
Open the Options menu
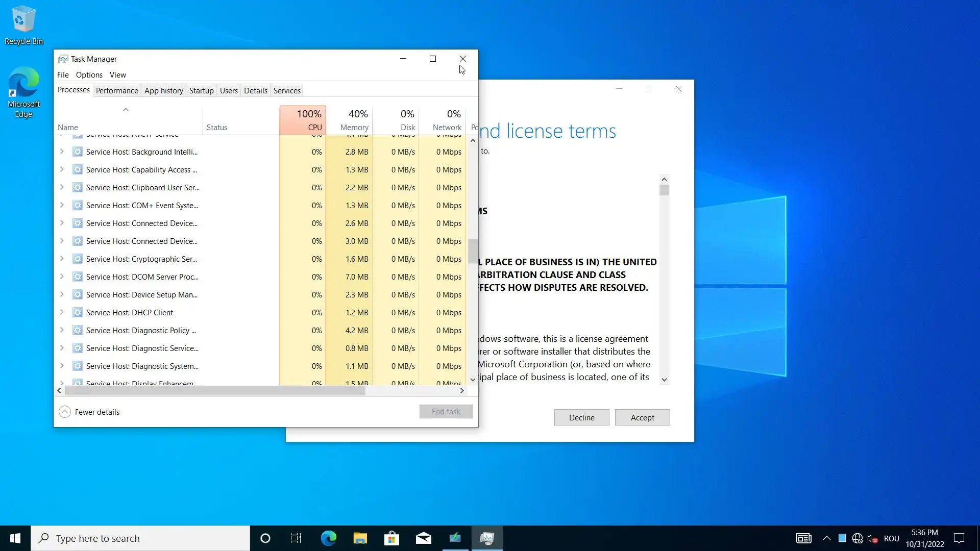coord(89,74)
